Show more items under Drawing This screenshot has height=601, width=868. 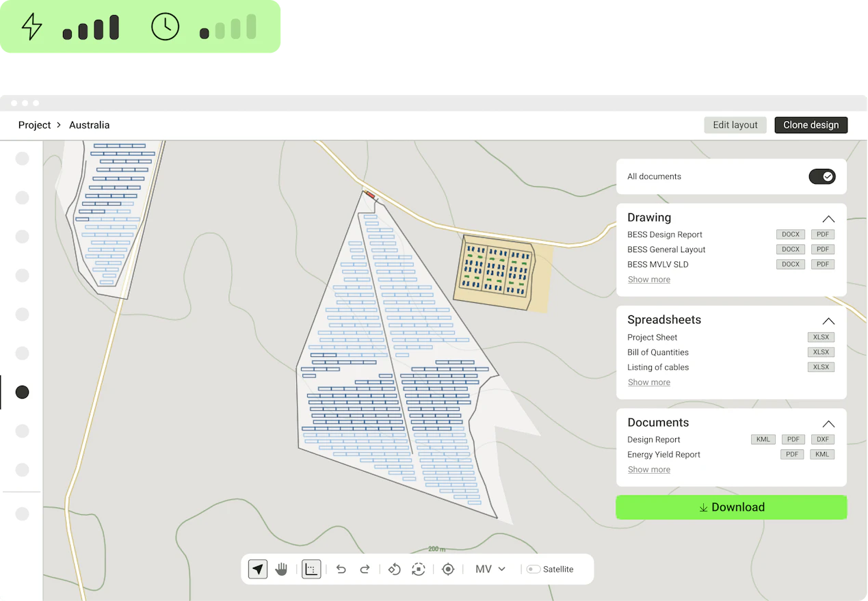pos(649,280)
